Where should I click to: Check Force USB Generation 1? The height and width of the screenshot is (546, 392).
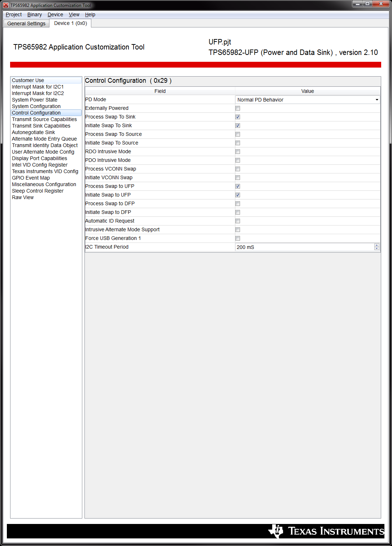tap(238, 238)
